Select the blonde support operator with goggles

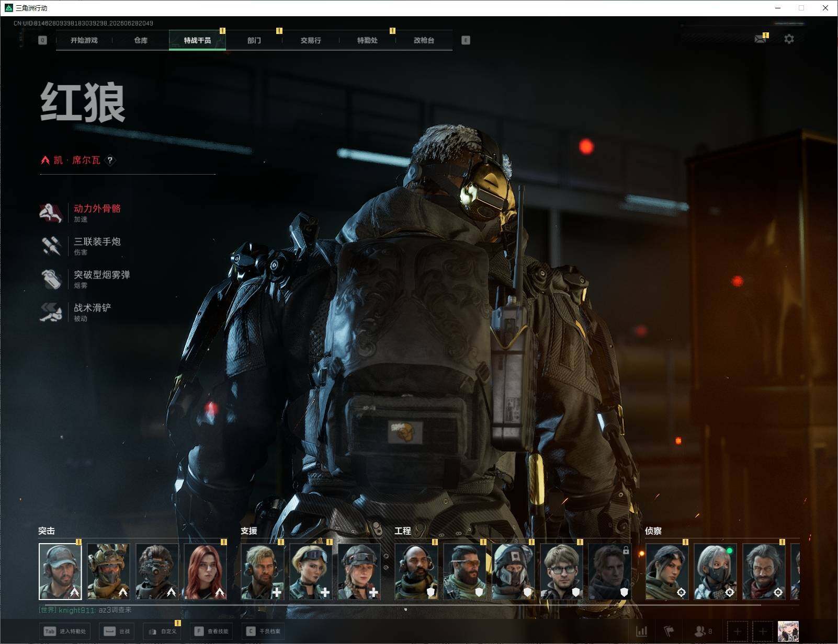[311, 571]
